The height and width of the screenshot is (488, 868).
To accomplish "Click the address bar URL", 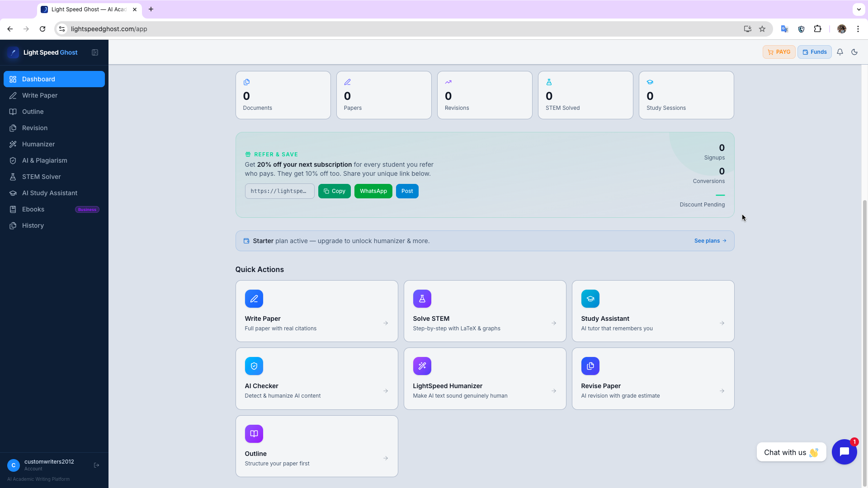I will pos(109,29).
